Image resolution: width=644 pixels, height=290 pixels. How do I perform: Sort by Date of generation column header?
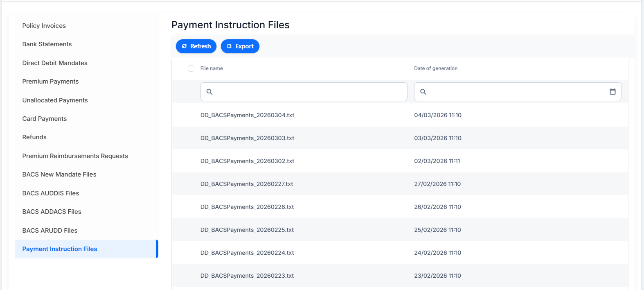[x=436, y=68]
